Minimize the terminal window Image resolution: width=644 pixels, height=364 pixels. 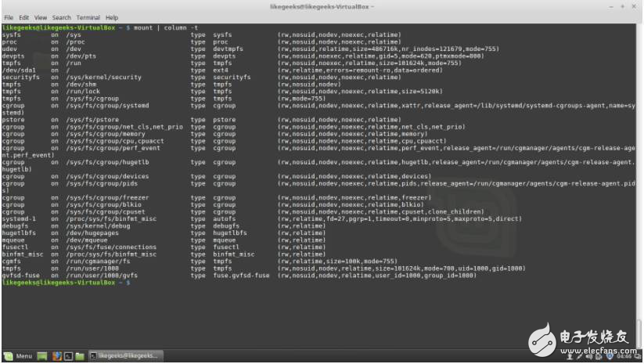(611, 6)
